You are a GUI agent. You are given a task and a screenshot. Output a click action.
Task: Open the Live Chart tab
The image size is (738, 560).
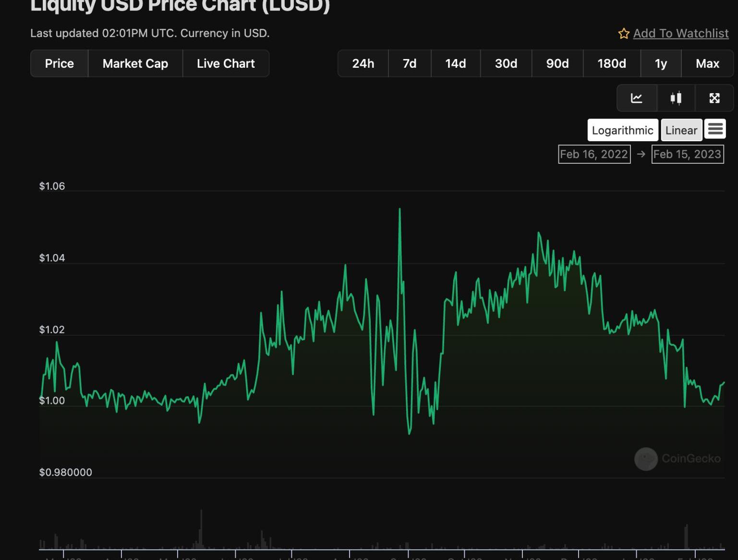pyautogui.click(x=226, y=63)
